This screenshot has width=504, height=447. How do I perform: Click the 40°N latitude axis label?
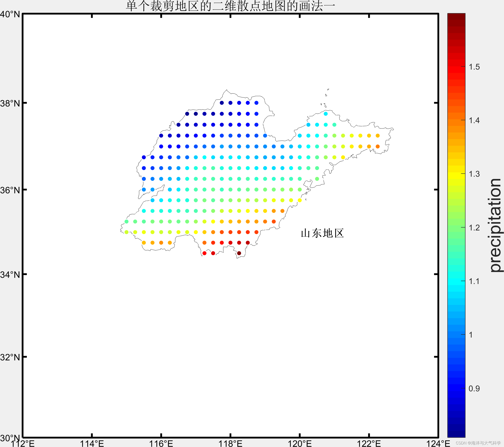(10, 14)
